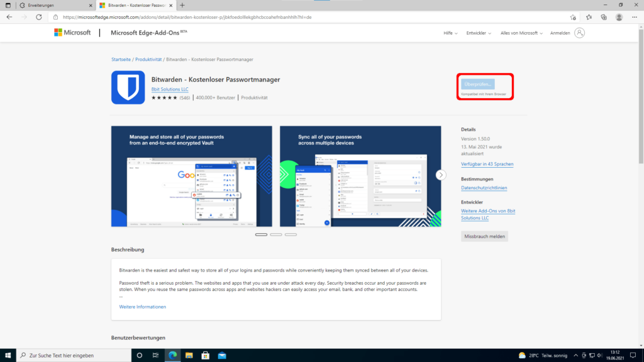Click the account avatar icon

click(579, 33)
